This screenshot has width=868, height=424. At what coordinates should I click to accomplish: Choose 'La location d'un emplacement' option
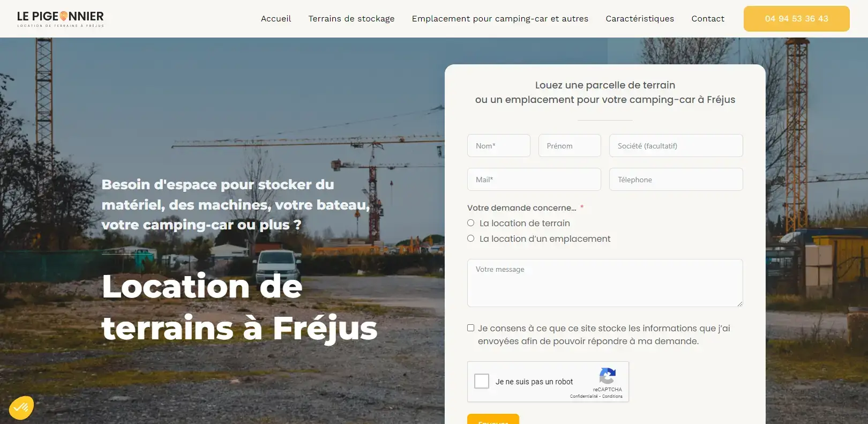tap(470, 239)
